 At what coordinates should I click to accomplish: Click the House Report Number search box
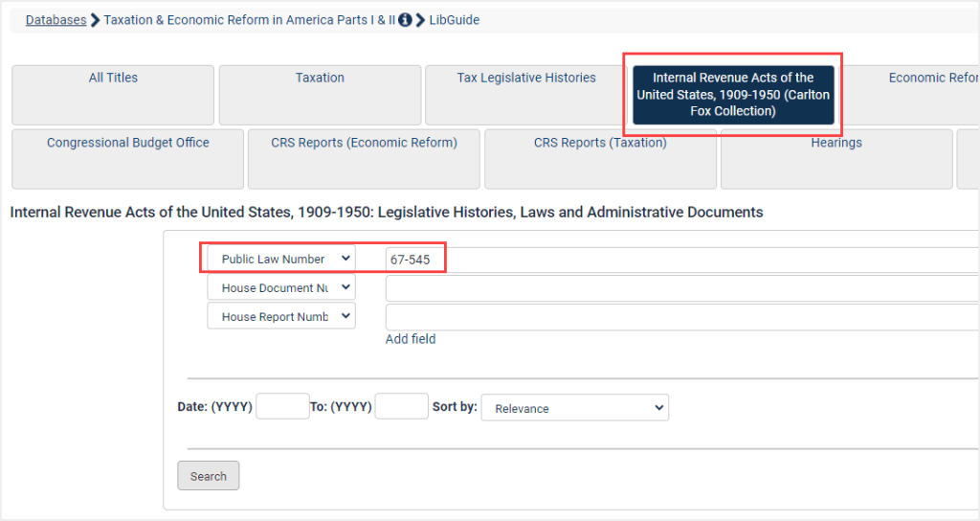tap(681, 317)
